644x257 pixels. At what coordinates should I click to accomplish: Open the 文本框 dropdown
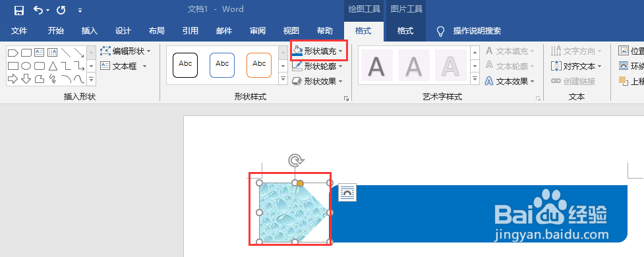click(124, 66)
